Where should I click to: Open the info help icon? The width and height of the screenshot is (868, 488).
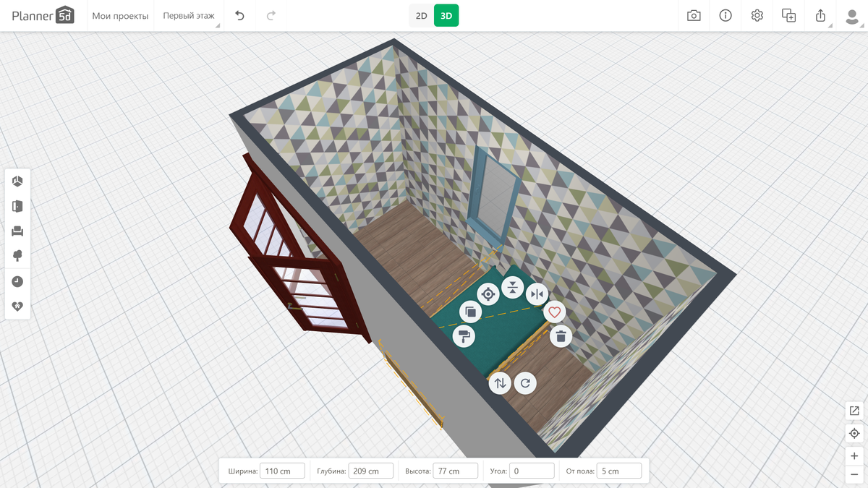coord(726,15)
